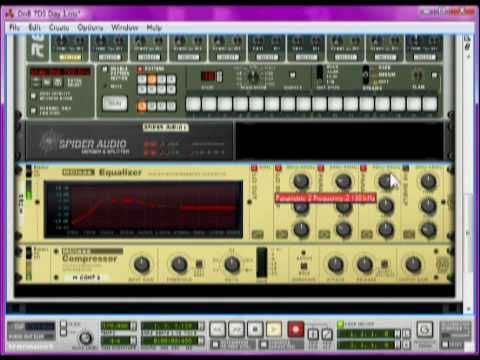Click the Compressor Input Gain knob

coord(142,265)
